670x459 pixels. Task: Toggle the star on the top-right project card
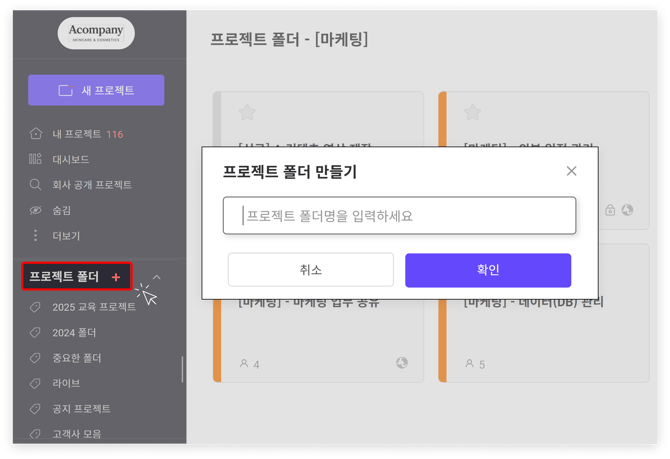point(472,113)
